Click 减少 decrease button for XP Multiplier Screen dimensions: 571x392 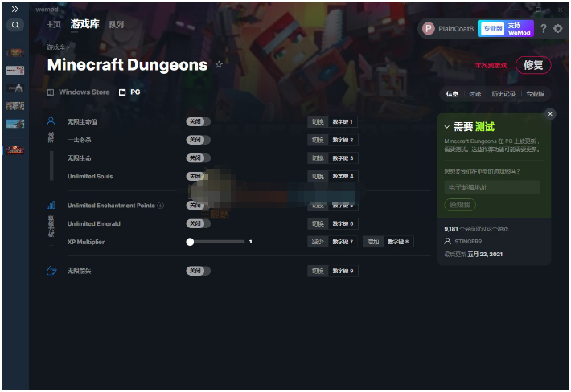click(x=318, y=242)
